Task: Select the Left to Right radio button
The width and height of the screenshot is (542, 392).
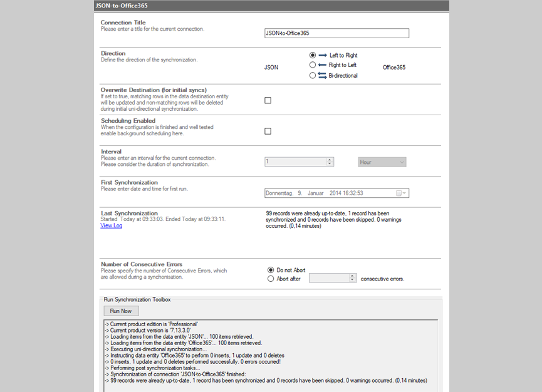Action: 313,55
